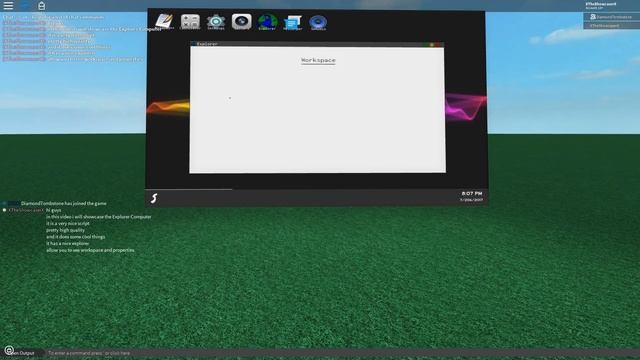Open the blue speaker Sounds app
The image size is (640, 360).
click(x=318, y=22)
